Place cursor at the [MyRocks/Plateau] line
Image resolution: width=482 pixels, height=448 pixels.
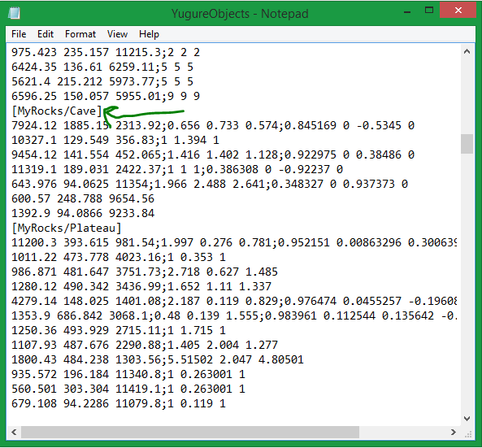tap(67, 228)
